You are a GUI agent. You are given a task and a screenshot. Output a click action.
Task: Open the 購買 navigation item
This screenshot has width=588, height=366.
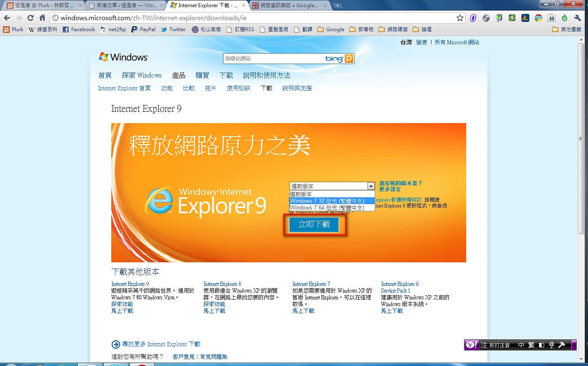pyautogui.click(x=202, y=75)
